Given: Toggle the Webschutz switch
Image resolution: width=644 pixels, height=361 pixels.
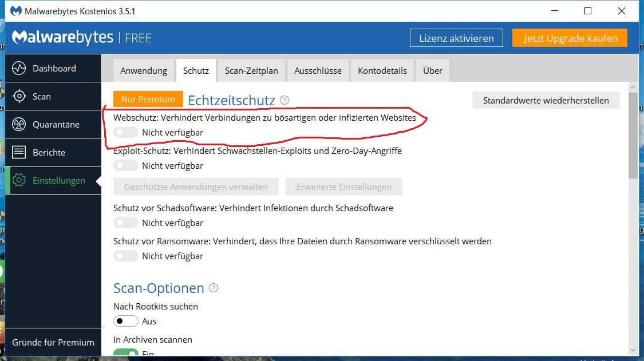Looking at the screenshot, I should [x=126, y=132].
